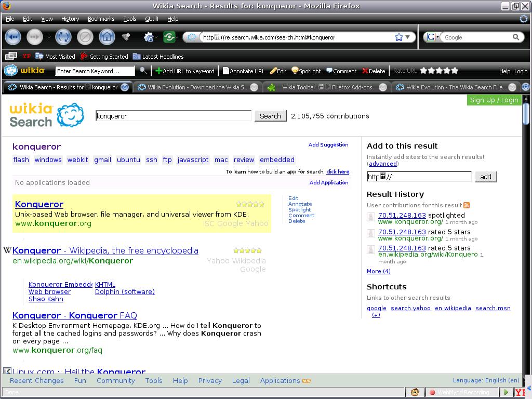Click the Spotlight lightbulb in the Wikia toolbar
The height and width of the screenshot is (399, 532).
(295, 71)
